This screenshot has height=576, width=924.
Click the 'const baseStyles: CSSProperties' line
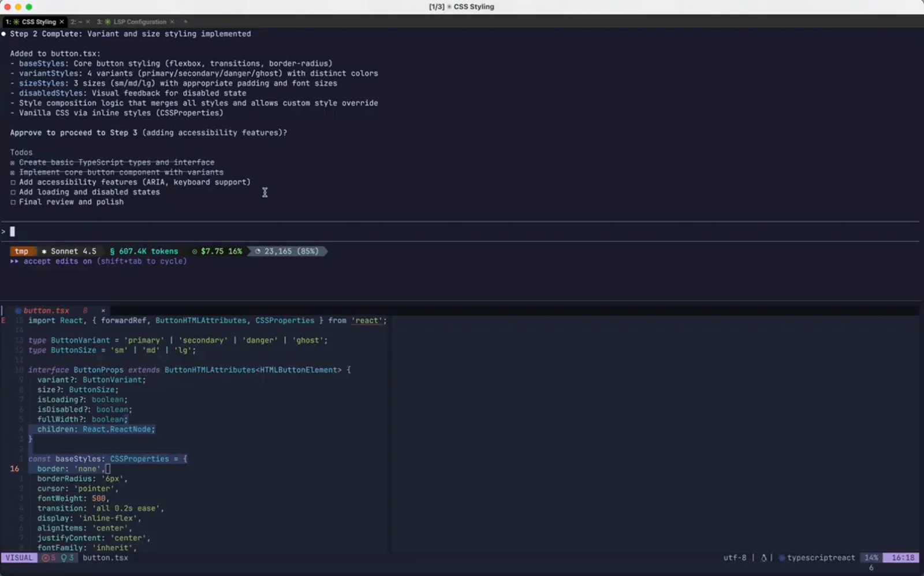pyautogui.click(x=107, y=459)
